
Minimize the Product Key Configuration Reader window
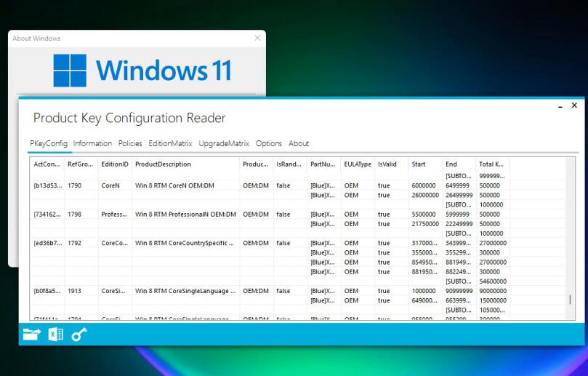[x=560, y=106]
